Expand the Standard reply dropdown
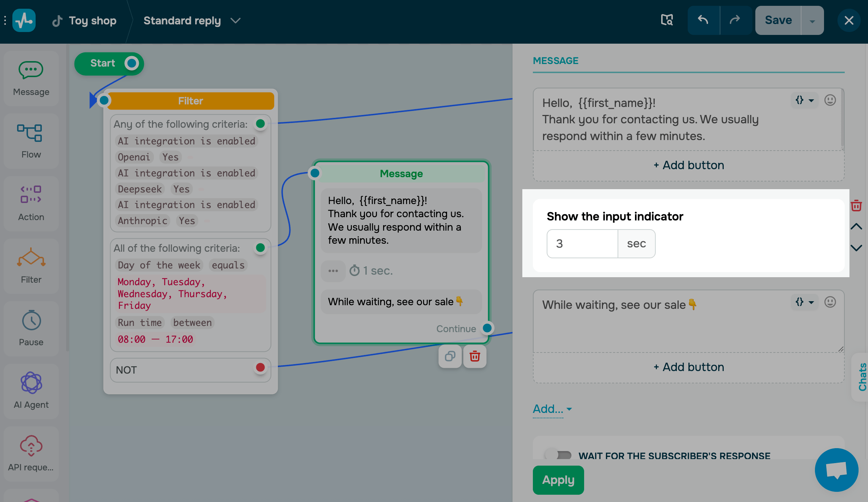 tap(235, 20)
